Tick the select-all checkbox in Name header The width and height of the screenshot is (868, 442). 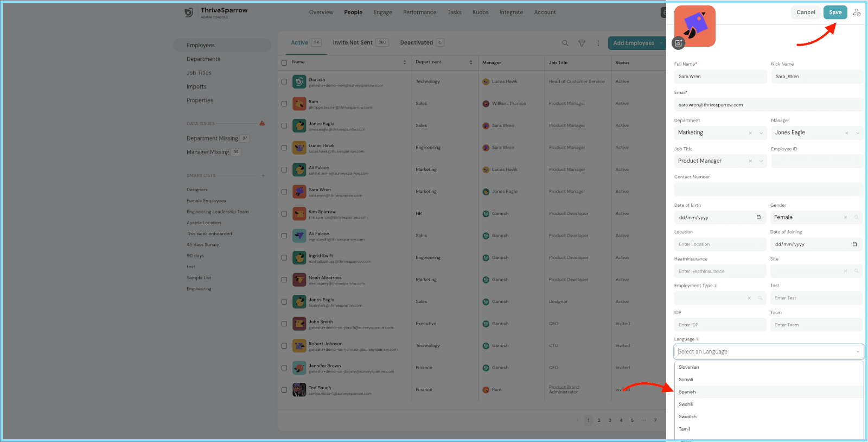point(284,62)
